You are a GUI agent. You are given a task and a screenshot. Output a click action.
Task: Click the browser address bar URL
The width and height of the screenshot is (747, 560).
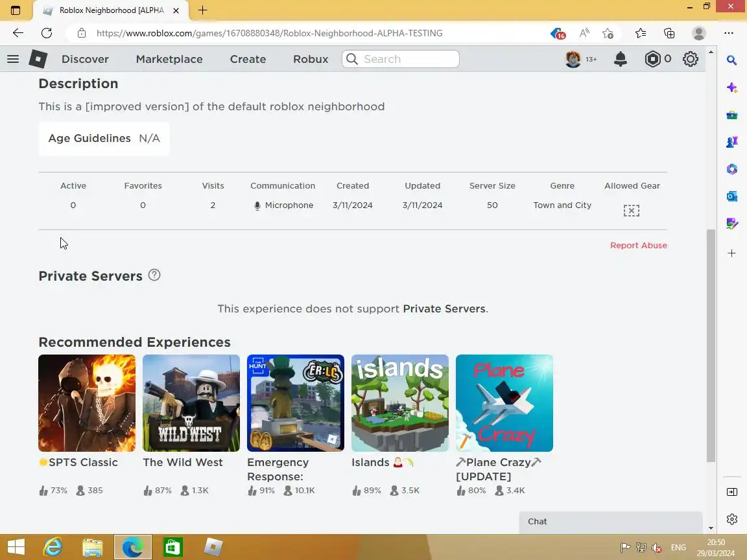click(269, 33)
